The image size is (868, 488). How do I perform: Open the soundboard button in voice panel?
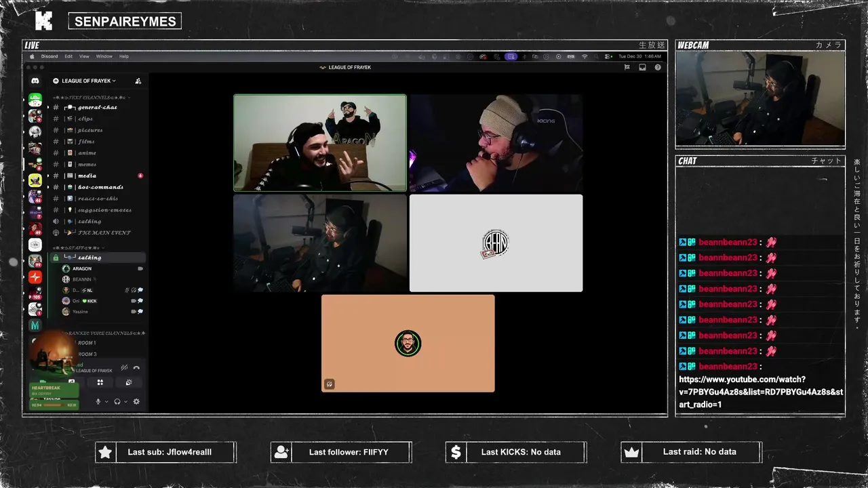[x=128, y=382]
